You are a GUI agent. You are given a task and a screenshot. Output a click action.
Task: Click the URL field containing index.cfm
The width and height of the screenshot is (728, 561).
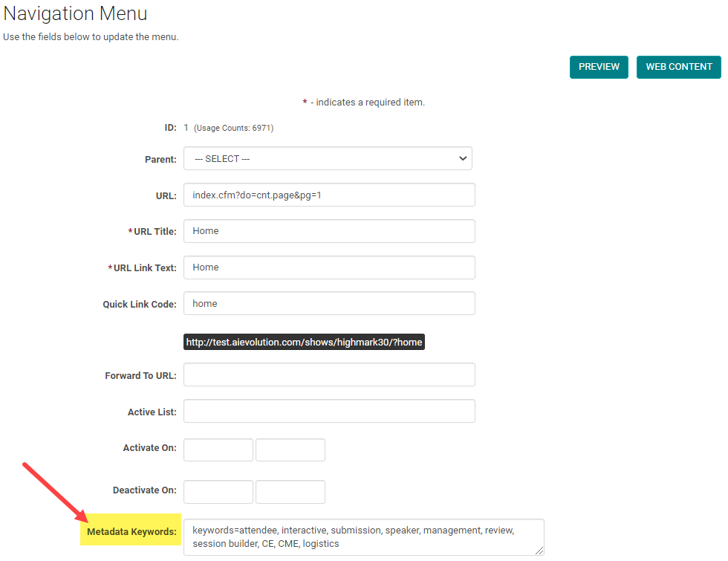tap(329, 195)
